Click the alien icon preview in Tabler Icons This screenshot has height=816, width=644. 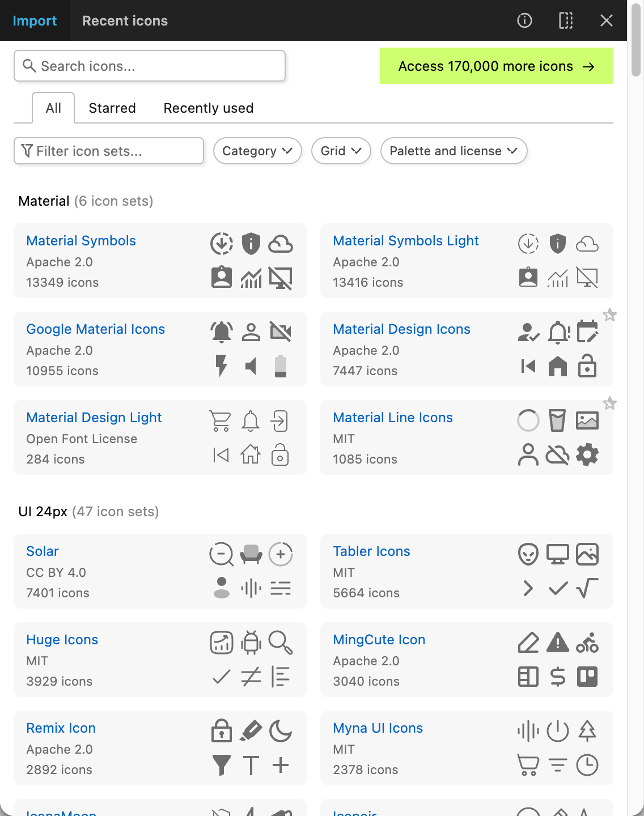[x=527, y=554]
